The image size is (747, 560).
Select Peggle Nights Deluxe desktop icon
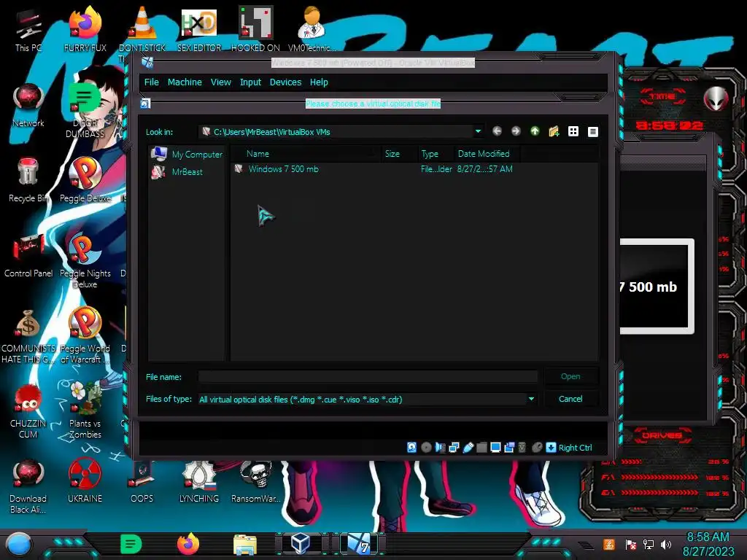[x=85, y=261]
